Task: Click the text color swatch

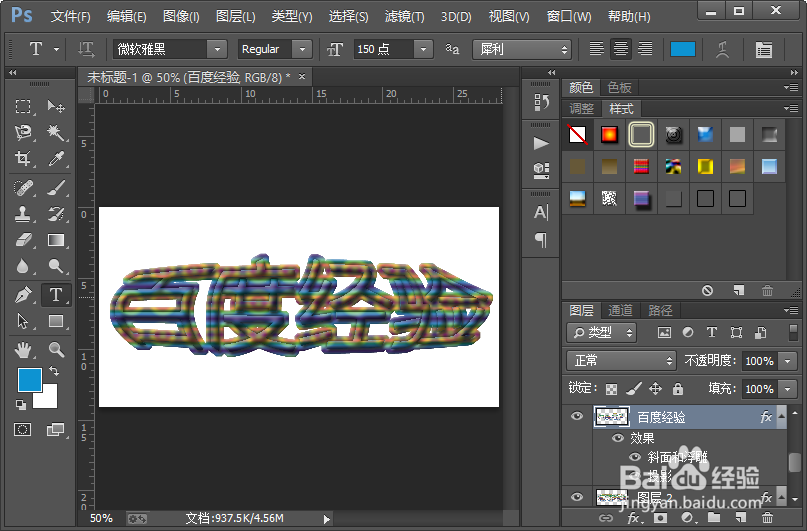Action: point(683,49)
